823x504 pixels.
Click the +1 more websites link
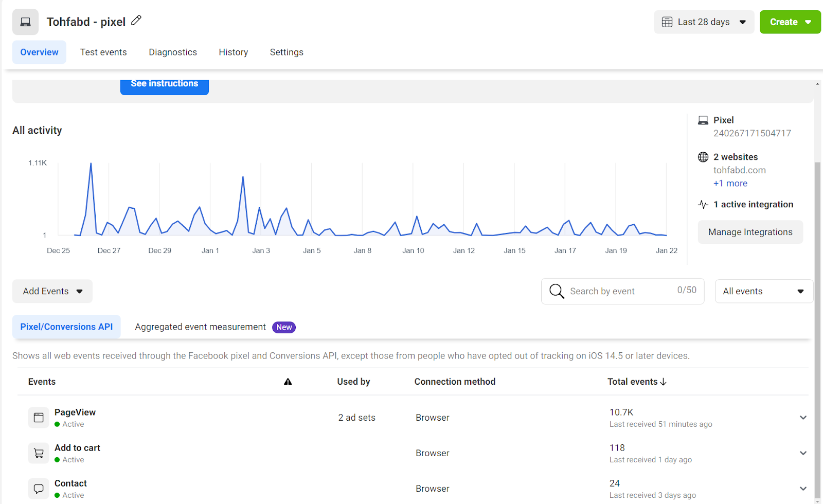click(730, 183)
